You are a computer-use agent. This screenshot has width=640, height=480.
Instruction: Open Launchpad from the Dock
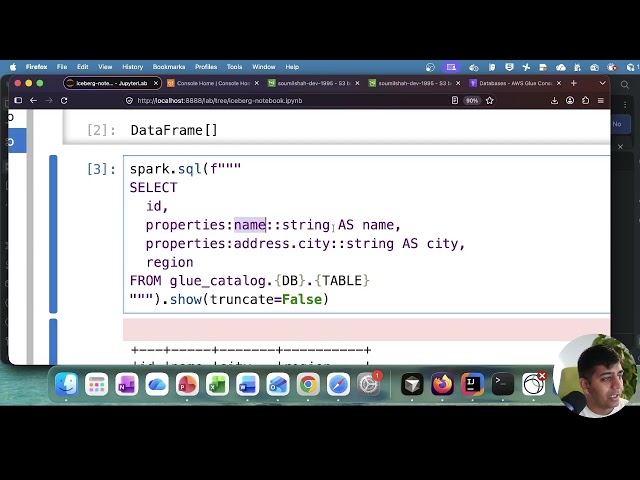[96, 384]
